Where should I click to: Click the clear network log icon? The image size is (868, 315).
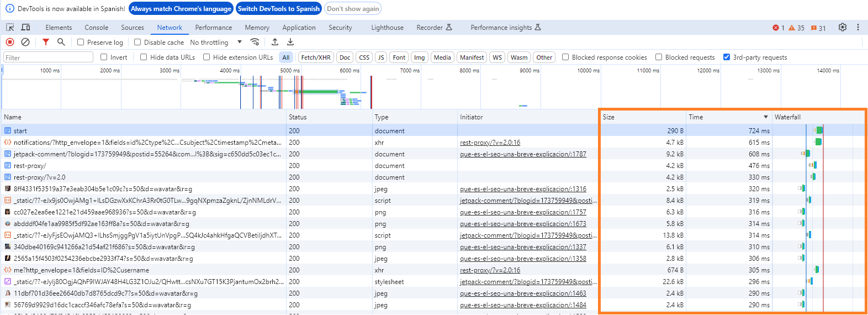[x=25, y=42]
